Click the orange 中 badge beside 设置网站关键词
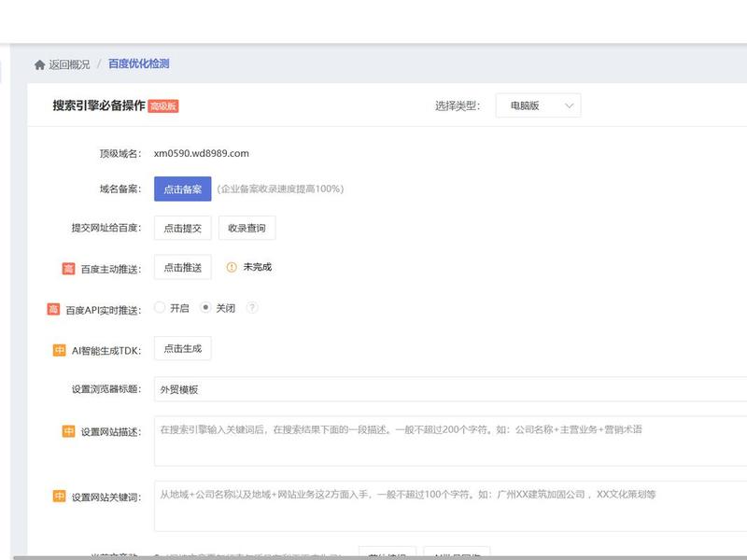Screen dimensions: 747x560 point(59,497)
